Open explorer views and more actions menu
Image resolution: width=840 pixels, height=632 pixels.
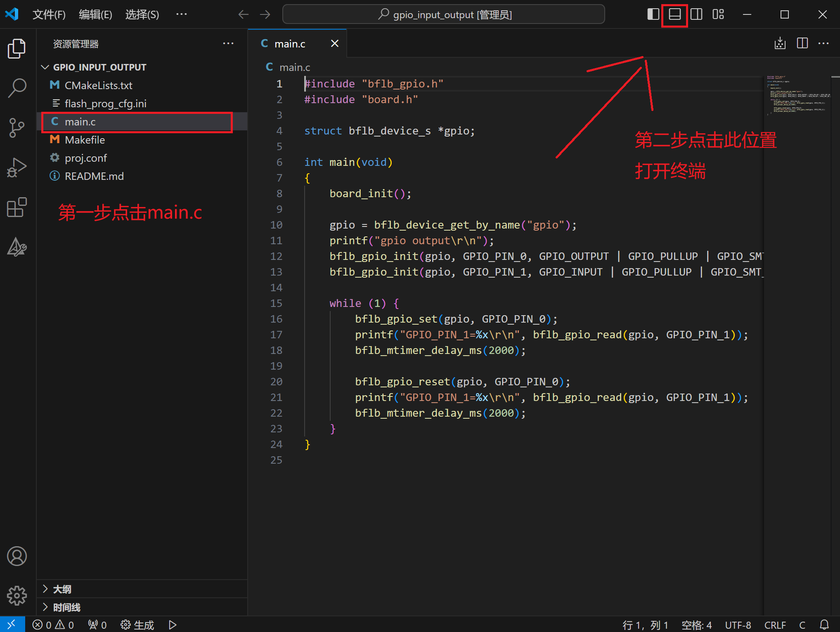point(228,44)
